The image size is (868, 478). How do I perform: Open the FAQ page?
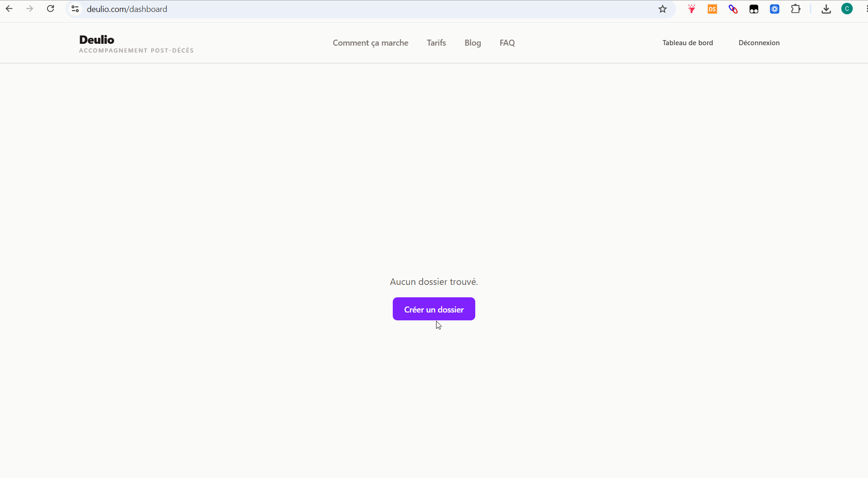tap(507, 43)
